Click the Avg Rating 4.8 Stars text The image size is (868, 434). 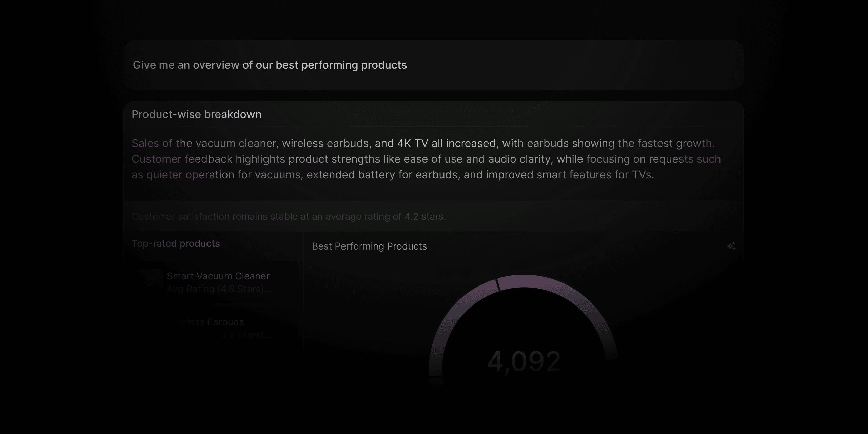[219, 289]
